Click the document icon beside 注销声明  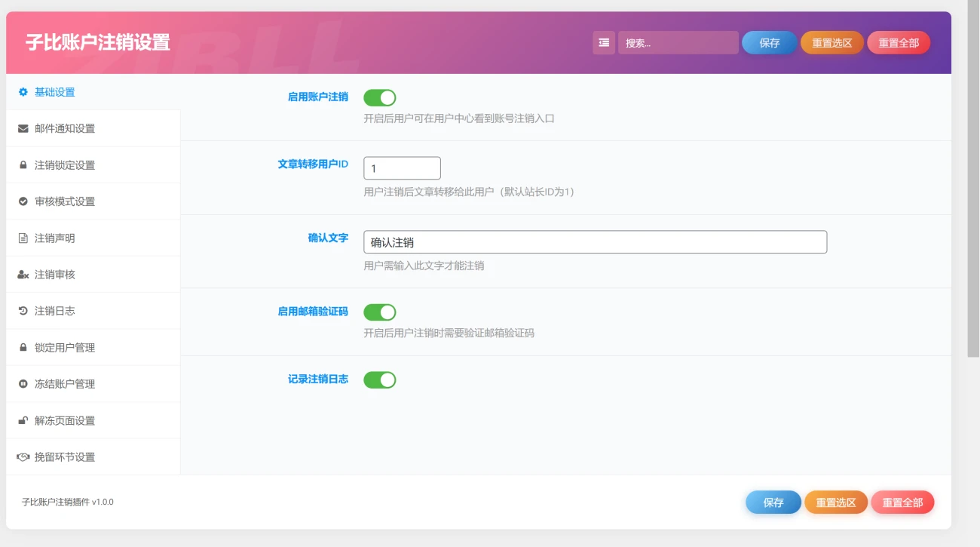[x=23, y=238]
